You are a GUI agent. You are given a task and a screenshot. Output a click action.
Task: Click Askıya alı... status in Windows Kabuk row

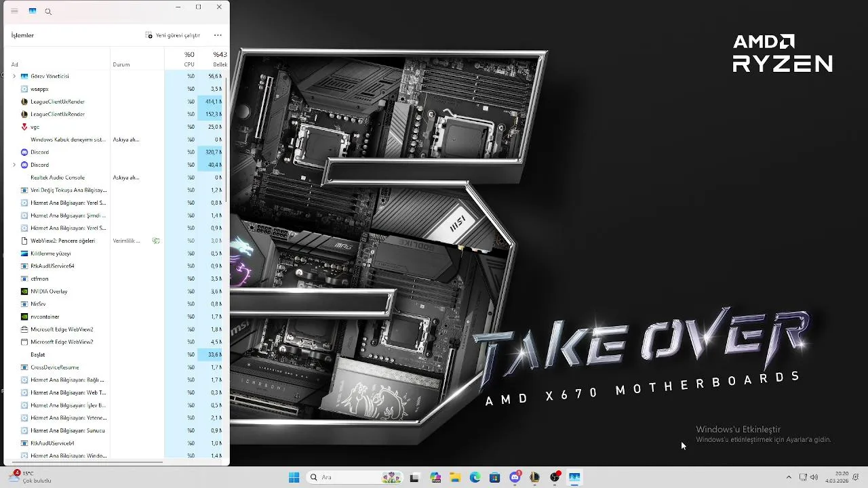pos(126,140)
